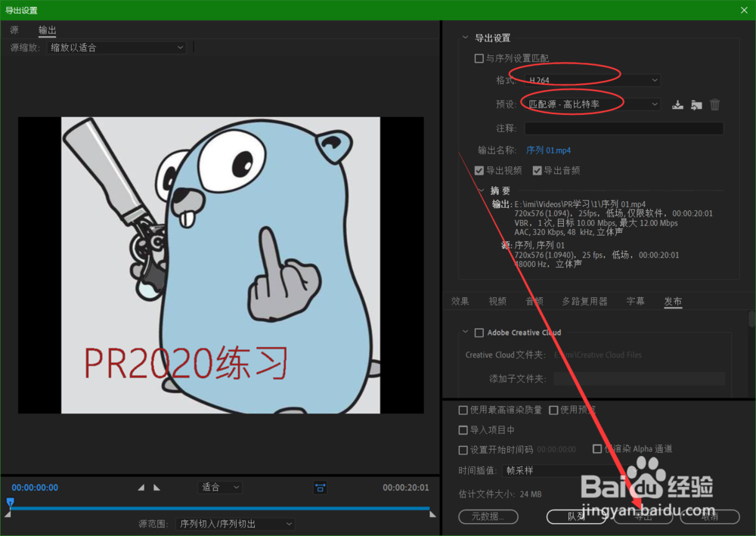Click the video preview image

click(221, 265)
